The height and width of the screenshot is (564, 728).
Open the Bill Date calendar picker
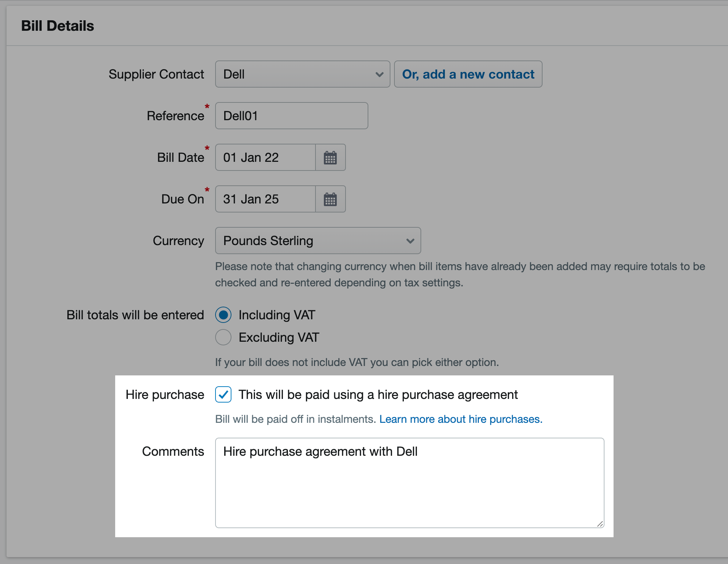pos(330,157)
